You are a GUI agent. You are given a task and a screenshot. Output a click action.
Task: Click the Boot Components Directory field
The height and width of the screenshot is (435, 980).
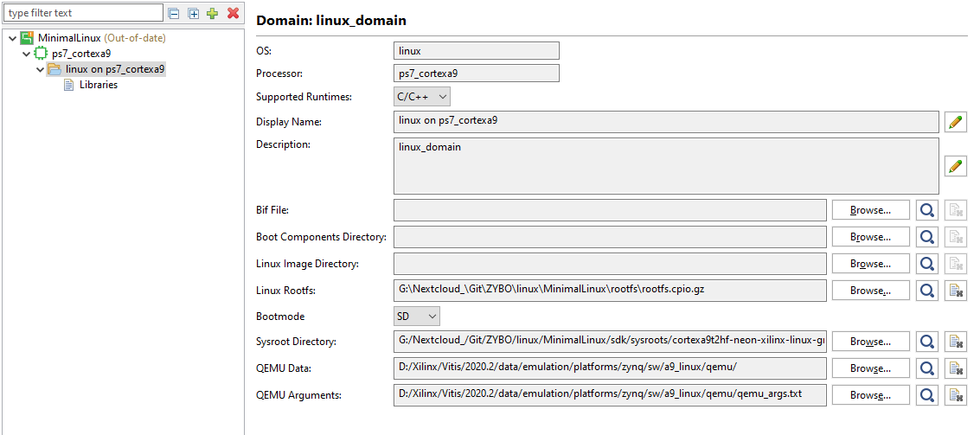[x=610, y=238]
